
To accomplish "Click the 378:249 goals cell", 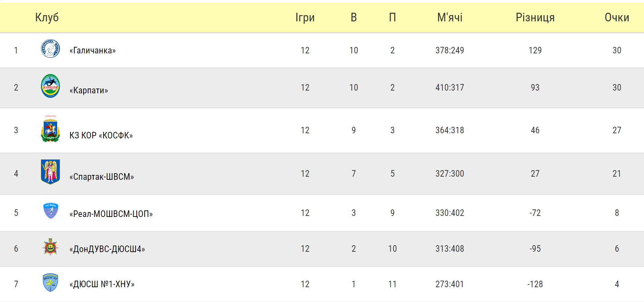I will pyautogui.click(x=450, y=50).
